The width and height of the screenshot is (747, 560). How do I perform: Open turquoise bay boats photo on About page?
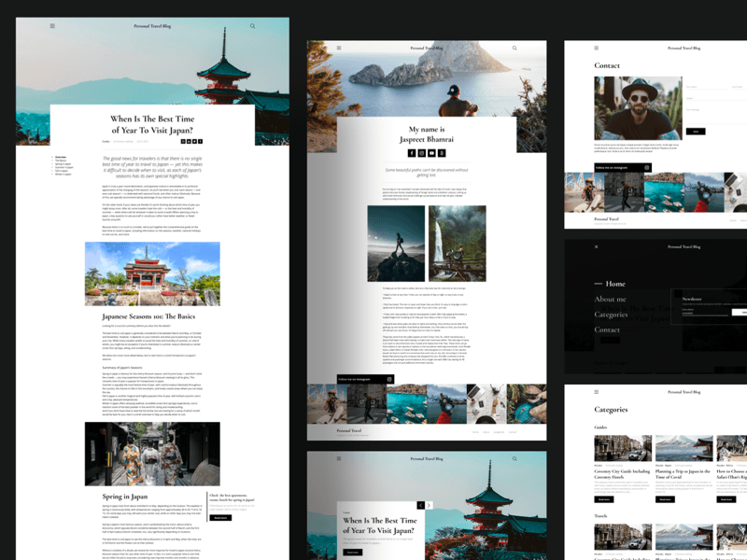coord(406,404)
